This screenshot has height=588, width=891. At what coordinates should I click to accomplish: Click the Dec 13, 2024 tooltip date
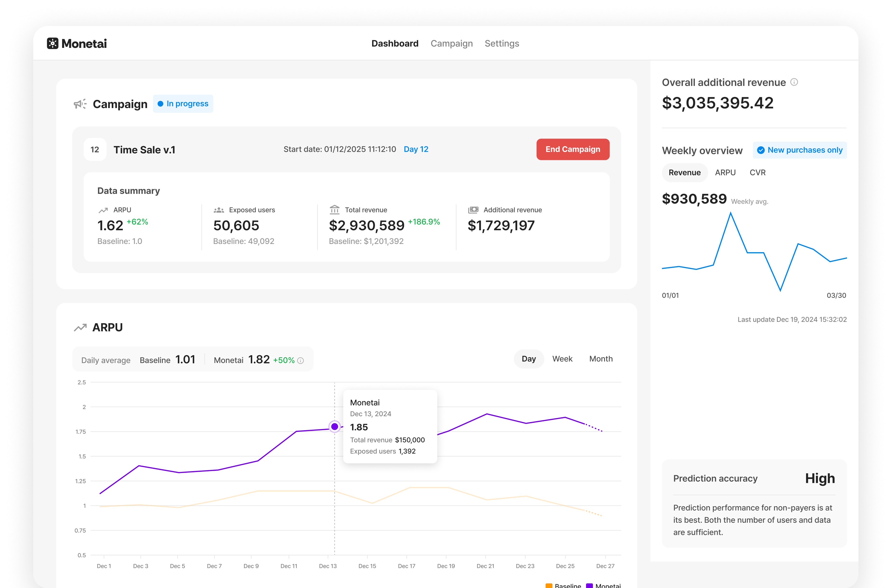[371, 414]
